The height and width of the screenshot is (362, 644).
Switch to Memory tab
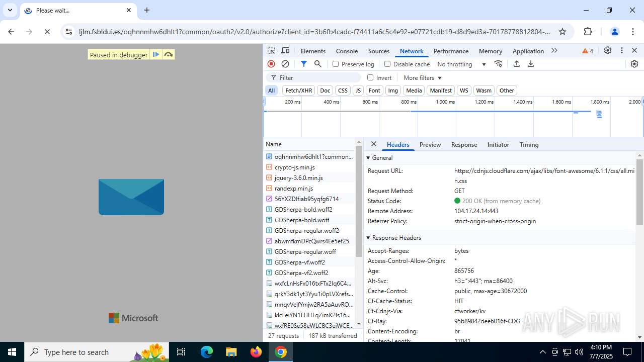(491, 51)
